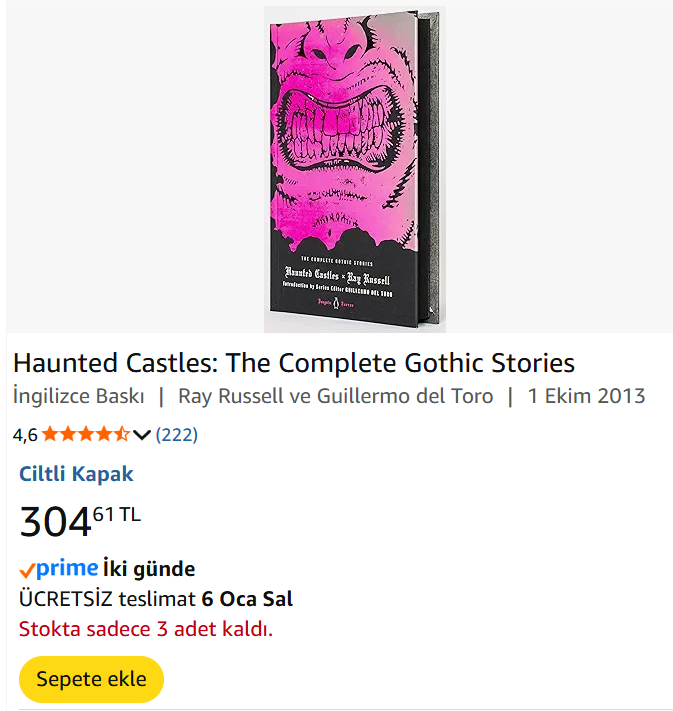Viewport: 673px width, 711px height.
Task: Click the 6 Oca Sal delivery date
Action: pos(247,600)
